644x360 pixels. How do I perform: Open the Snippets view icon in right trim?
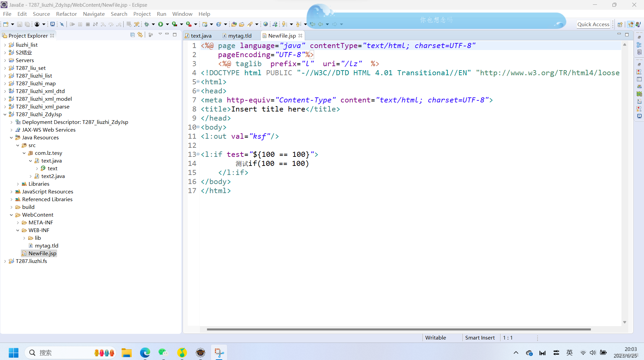639,101
